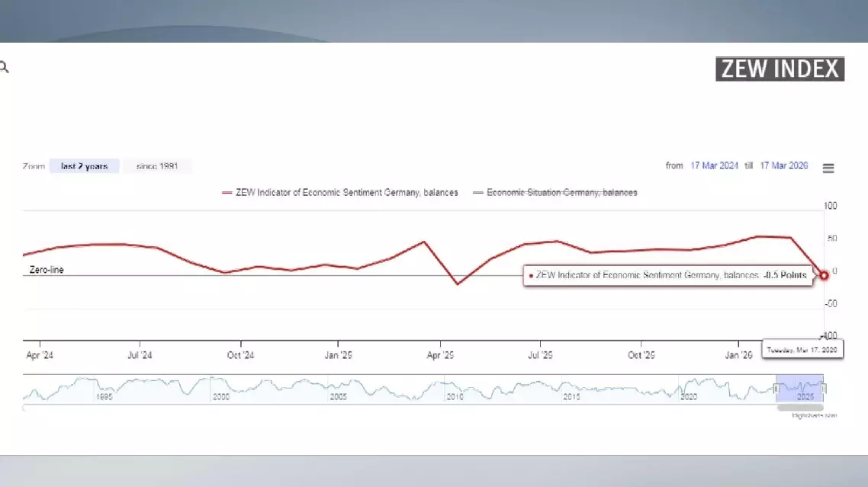Click the highlighted data point marker
The width and height of the screenshot is (868, 487).
click(824, 275)
